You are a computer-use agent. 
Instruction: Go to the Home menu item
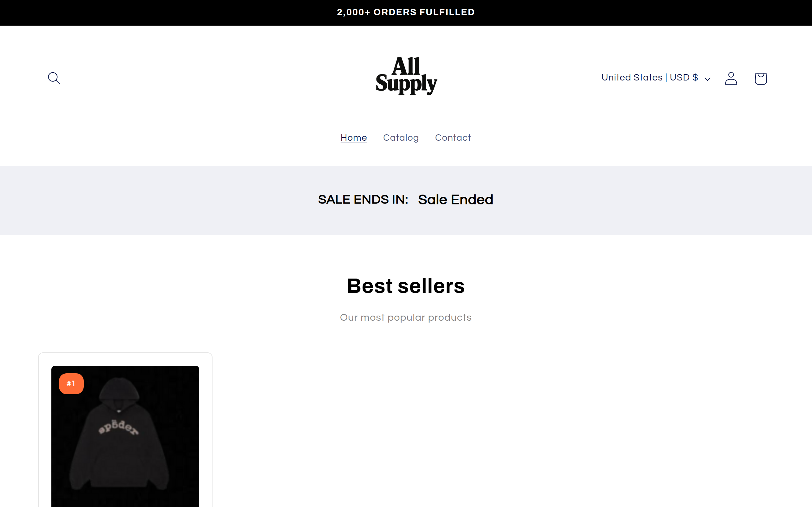point(354,138)
